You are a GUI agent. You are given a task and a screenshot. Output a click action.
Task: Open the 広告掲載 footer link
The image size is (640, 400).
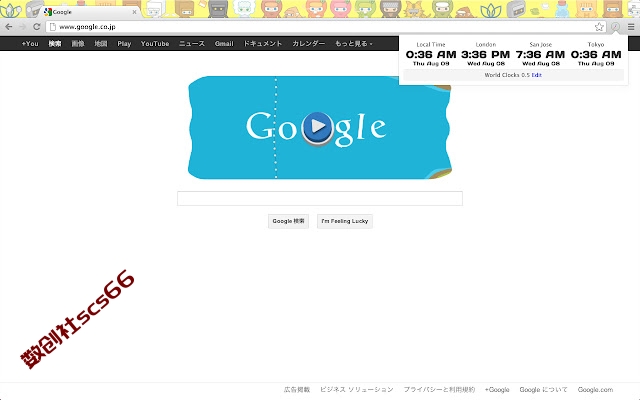[x=297, y=390]
